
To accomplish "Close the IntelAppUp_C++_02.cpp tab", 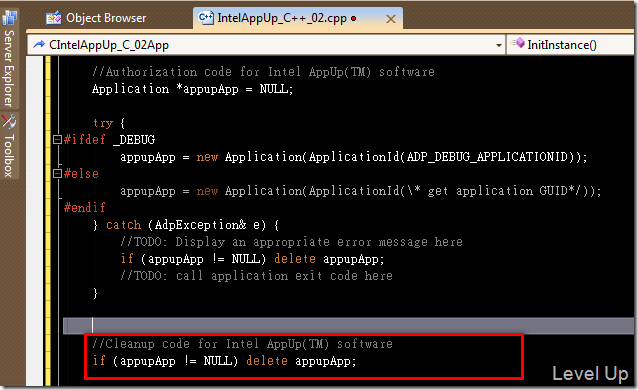I will 391,19.
